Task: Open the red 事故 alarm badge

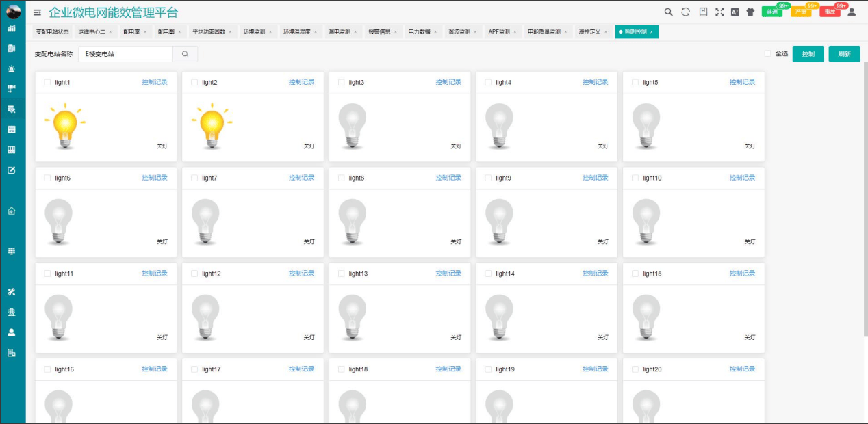Action: pos(830,12)
